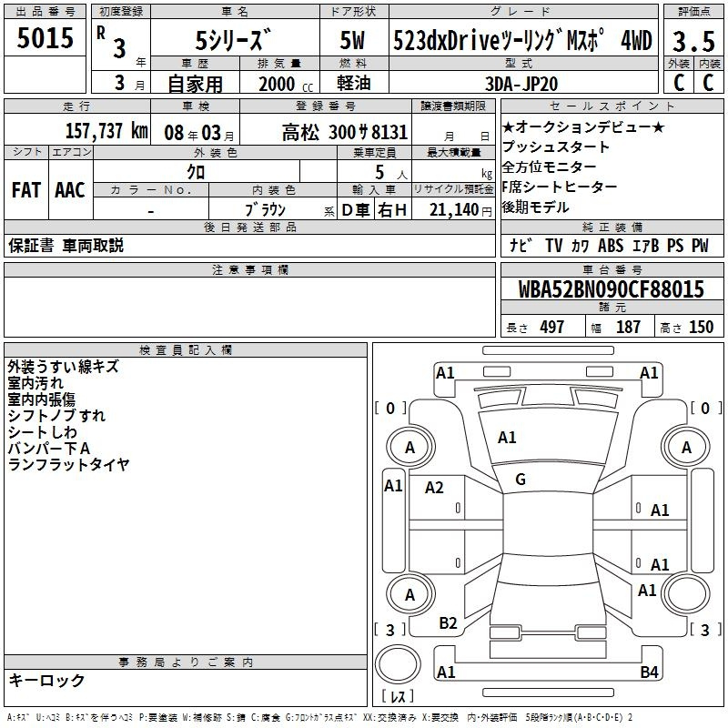Click the PW equipment entry
Screen dimensions: 728x728
700,246
